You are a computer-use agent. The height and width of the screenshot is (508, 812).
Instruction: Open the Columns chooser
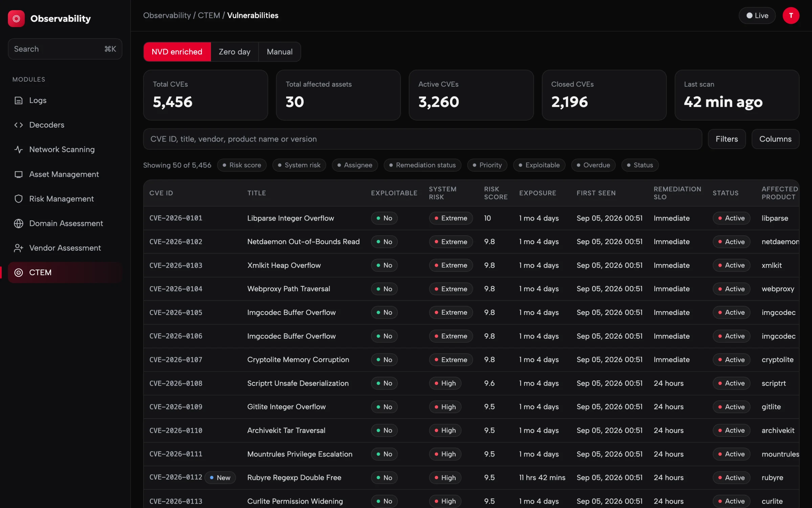[775, 139]
